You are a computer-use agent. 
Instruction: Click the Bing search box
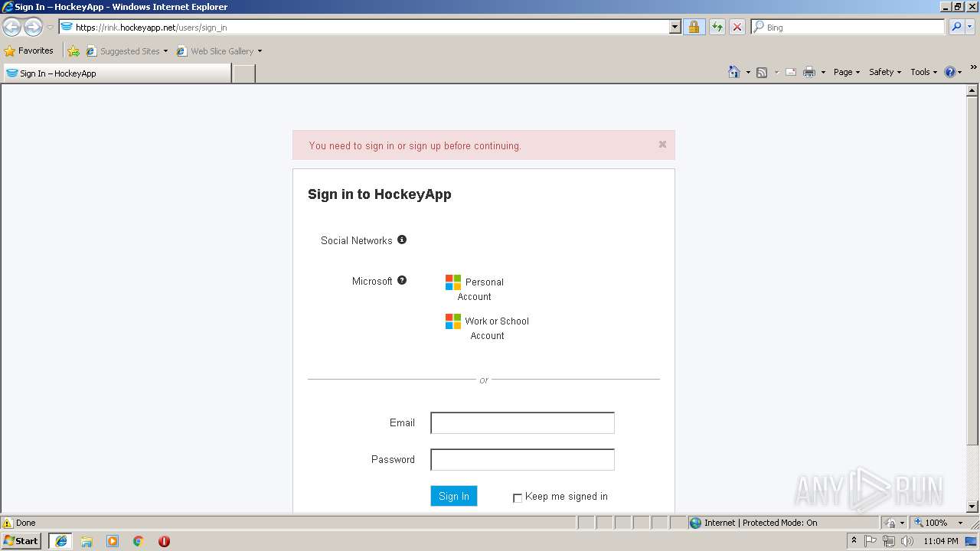point(848,27)
